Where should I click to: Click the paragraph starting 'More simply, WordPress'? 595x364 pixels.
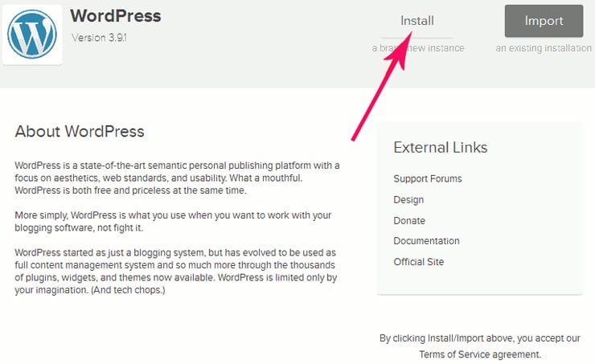(x=173, y=222)
